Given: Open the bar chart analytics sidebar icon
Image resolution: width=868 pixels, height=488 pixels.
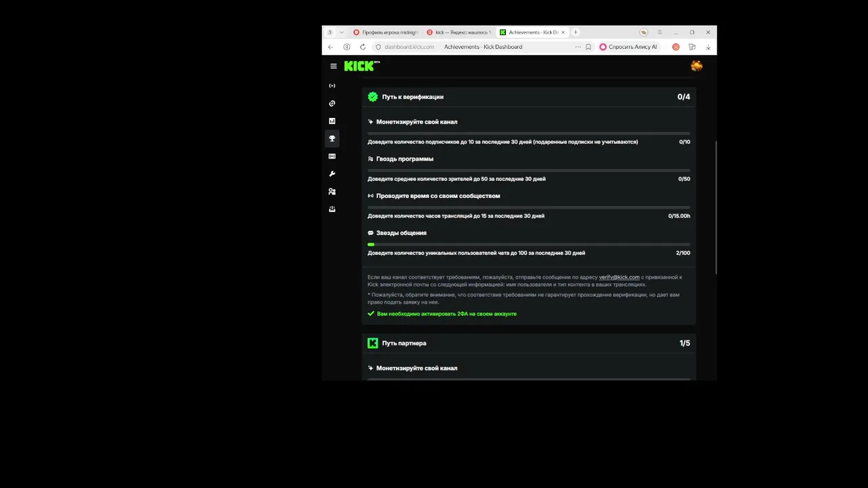Looking at the screenshot, I should pos(332,121).
